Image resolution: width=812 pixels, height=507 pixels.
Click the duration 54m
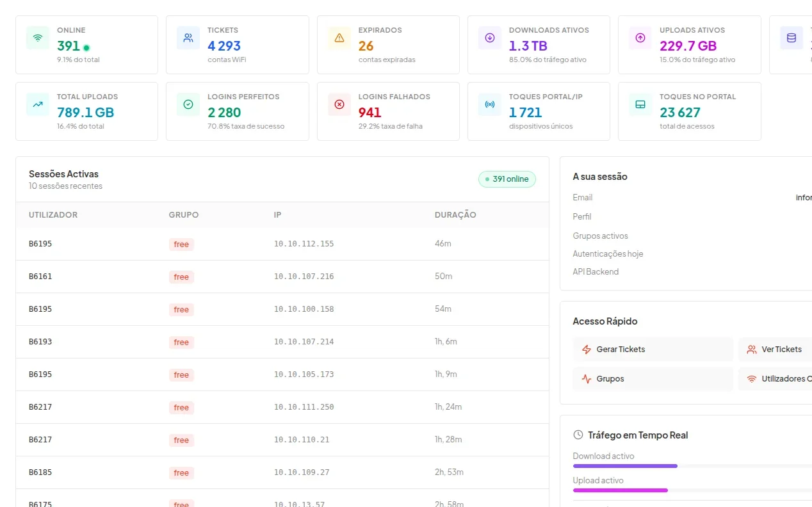[443, 309]
